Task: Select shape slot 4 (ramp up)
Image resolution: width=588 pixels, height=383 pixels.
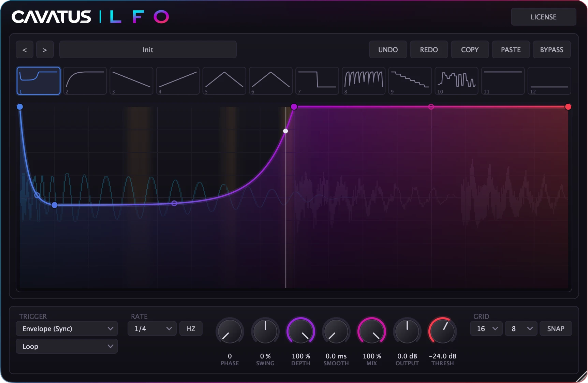Action: pos(178,81)
